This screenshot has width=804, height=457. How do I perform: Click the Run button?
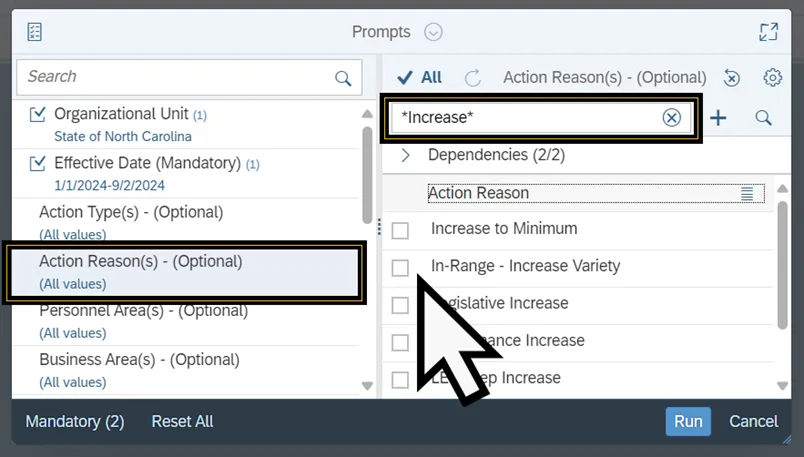coord(688,421)
